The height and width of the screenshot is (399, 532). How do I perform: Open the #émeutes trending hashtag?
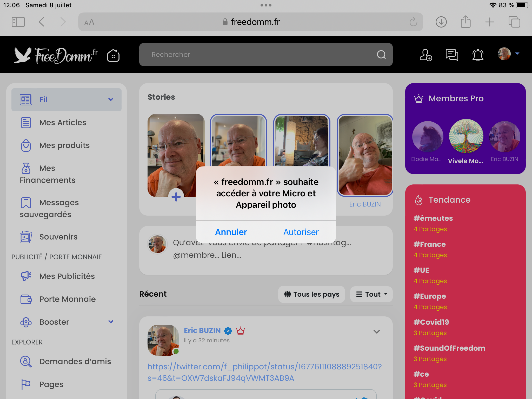(433, 218)
